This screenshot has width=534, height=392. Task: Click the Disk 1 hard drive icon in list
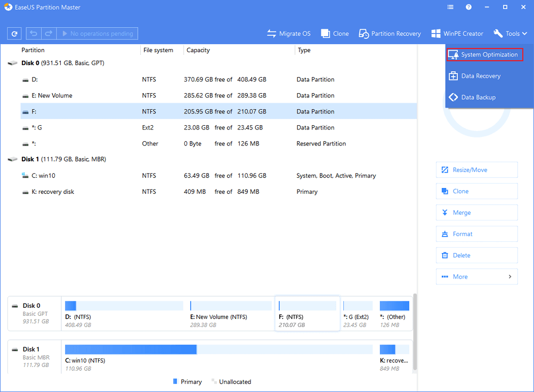(12, 159)
